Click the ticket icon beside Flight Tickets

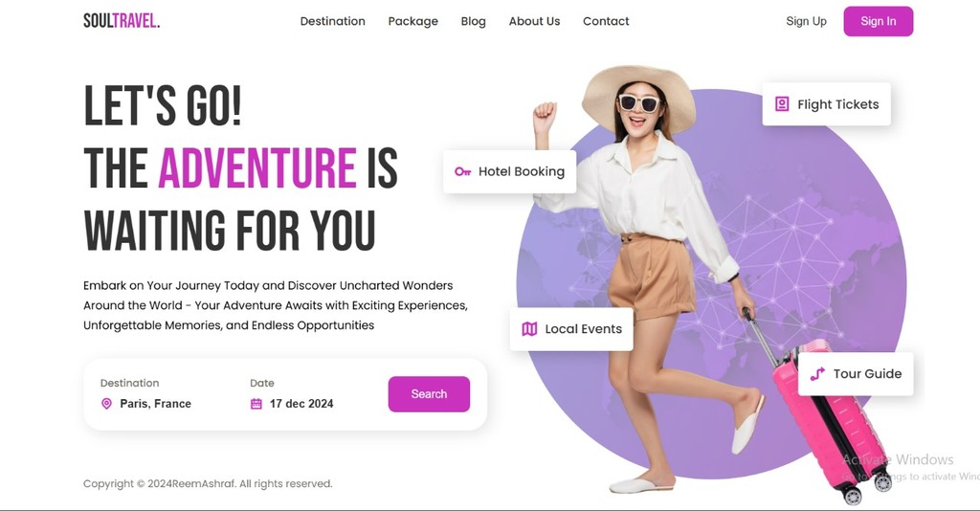pos(782,103)
